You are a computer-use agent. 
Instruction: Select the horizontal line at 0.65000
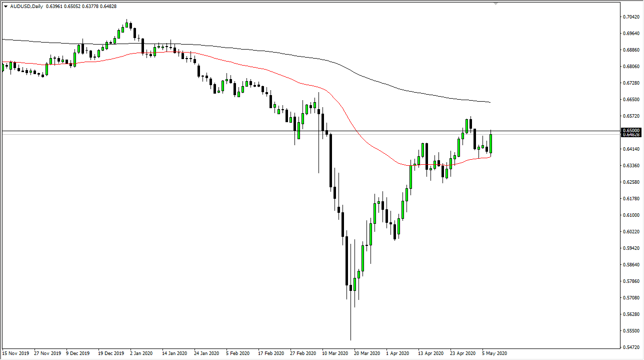310,131
